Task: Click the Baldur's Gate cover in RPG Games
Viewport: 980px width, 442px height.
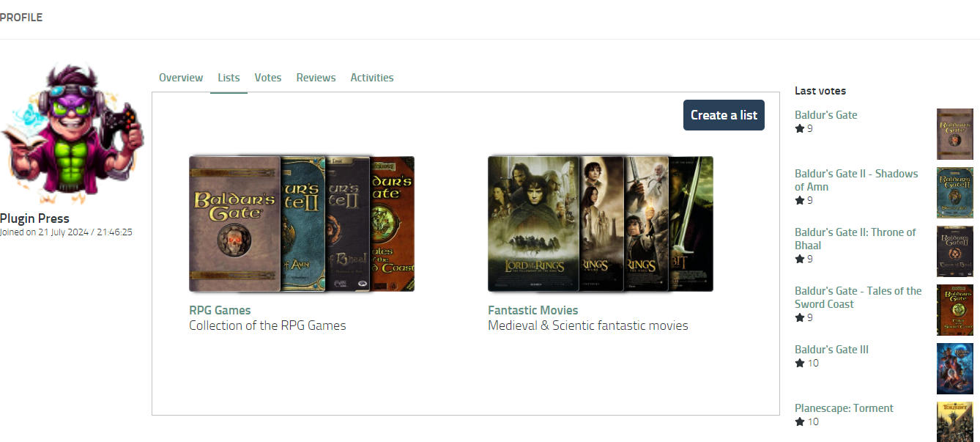Action: click(x=235, y=224)
